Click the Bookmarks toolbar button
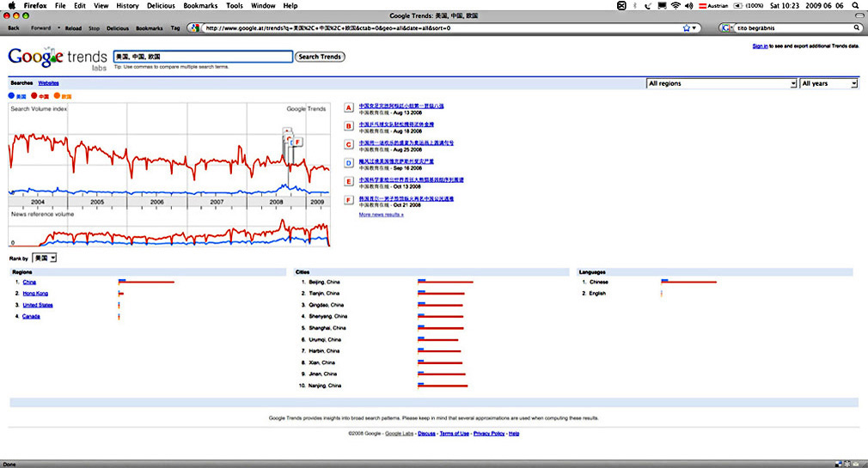Viewport: 868px width, 468px height. click(150, 28)
